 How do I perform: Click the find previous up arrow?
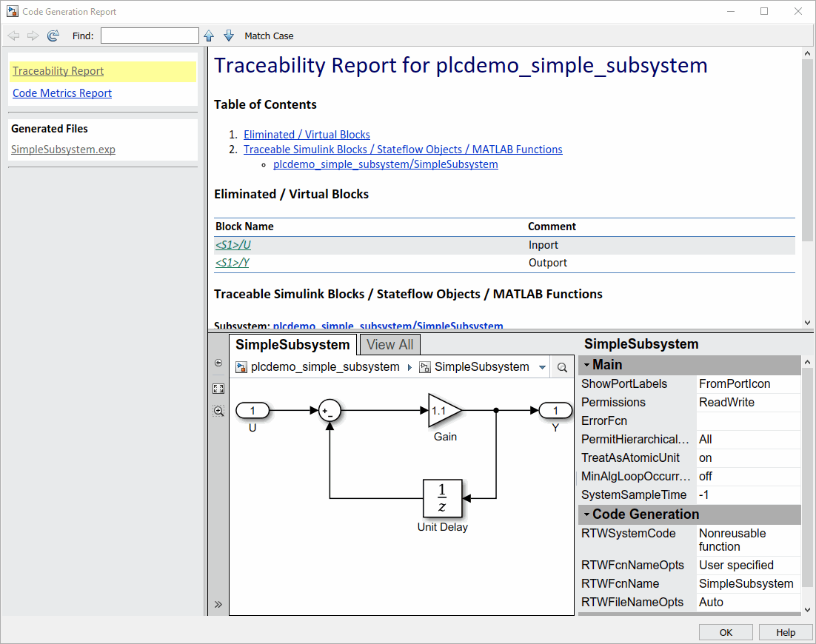click(x=209, y=36)
